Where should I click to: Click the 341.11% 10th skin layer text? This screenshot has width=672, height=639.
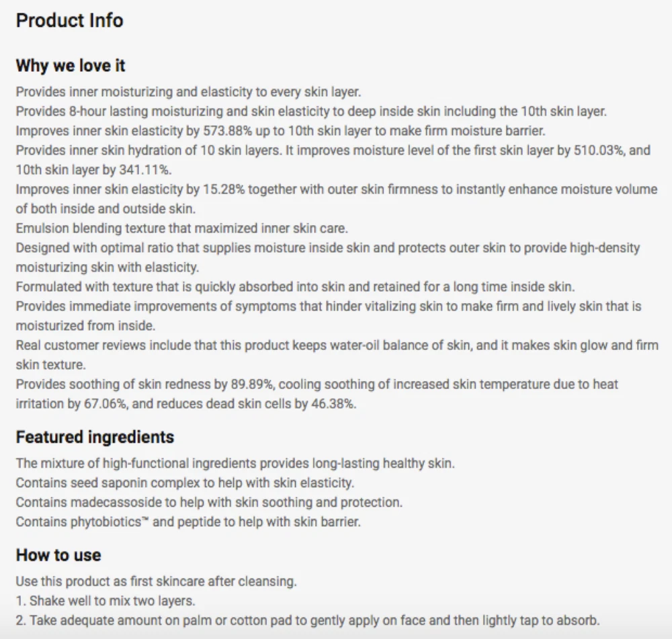[x=148, y=170]
